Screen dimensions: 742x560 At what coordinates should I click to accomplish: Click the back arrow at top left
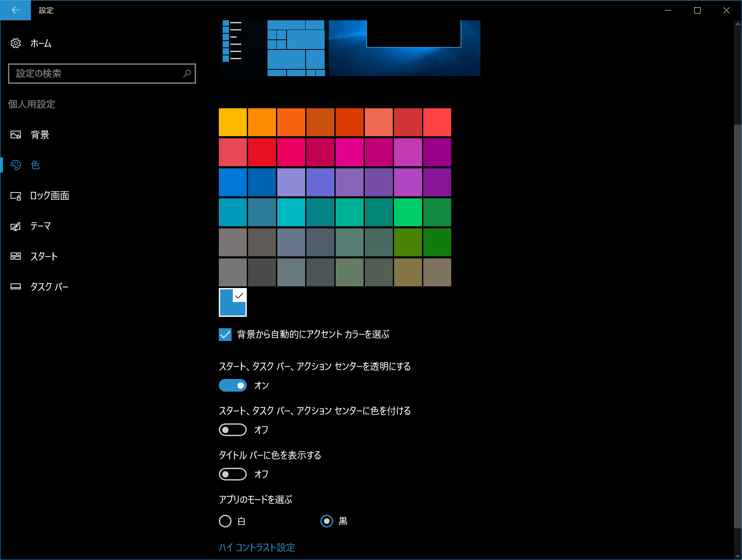coord(15,10)
